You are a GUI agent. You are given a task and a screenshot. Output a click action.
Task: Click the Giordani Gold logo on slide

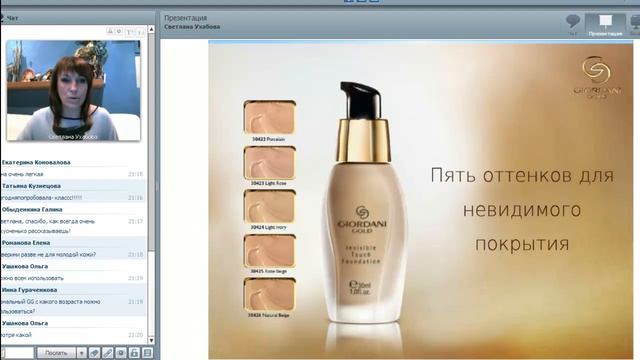click(597, 78)
